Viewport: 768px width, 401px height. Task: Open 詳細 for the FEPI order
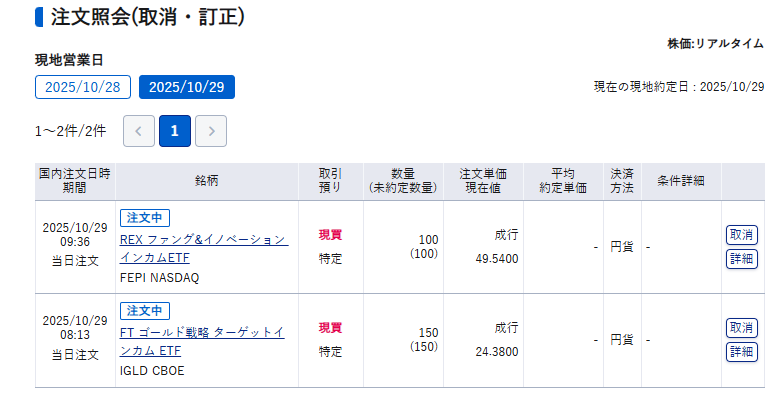741,259
